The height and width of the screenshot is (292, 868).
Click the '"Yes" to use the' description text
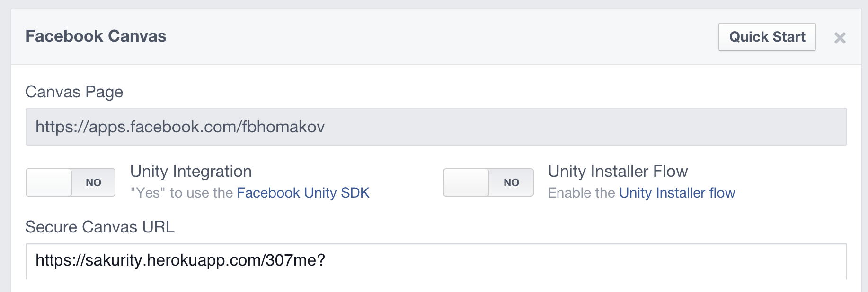pyautogui.click(x=182, y=193)
